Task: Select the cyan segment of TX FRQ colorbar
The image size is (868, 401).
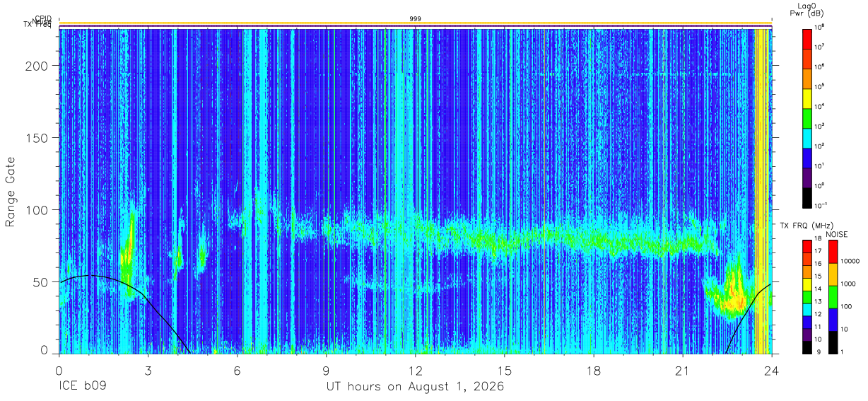Action: click(807, 309)
